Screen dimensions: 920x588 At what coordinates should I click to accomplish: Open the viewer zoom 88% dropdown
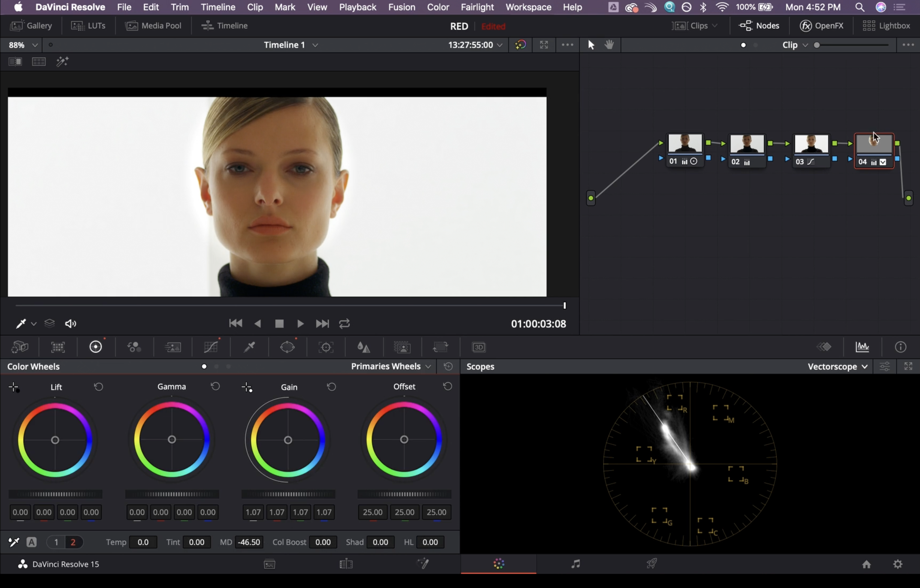point(23,45)
